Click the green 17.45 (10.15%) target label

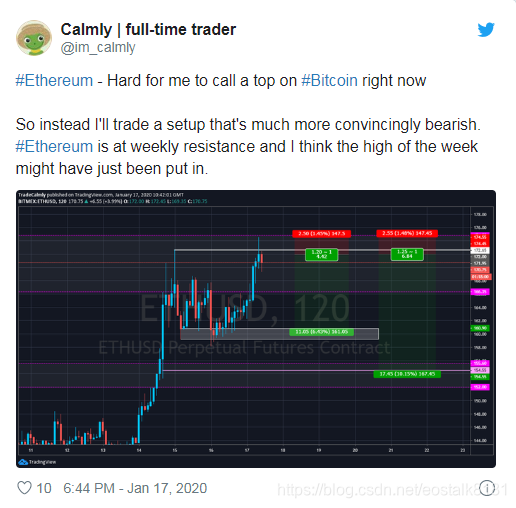tap(407, 374)
